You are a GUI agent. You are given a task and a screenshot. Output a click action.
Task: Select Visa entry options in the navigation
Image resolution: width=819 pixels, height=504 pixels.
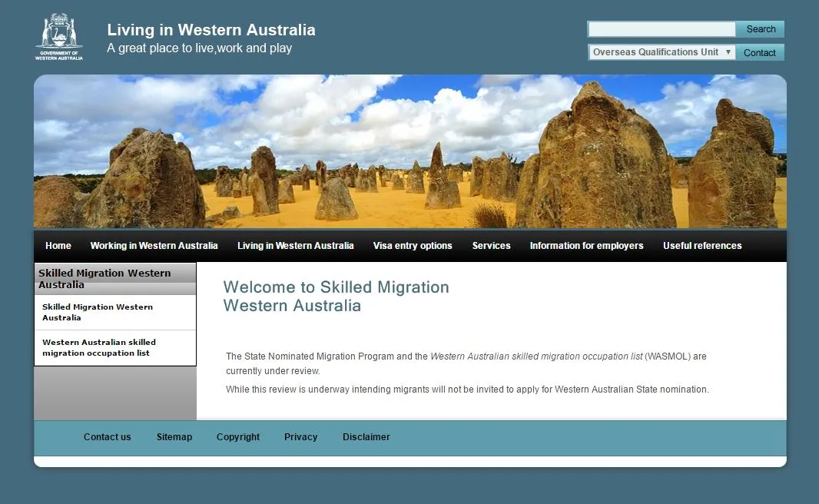click(x=413, y=246)
